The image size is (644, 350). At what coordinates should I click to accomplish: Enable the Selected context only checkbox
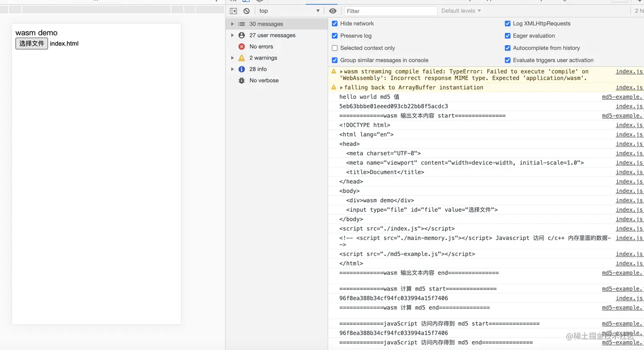(x=335, y=48)
